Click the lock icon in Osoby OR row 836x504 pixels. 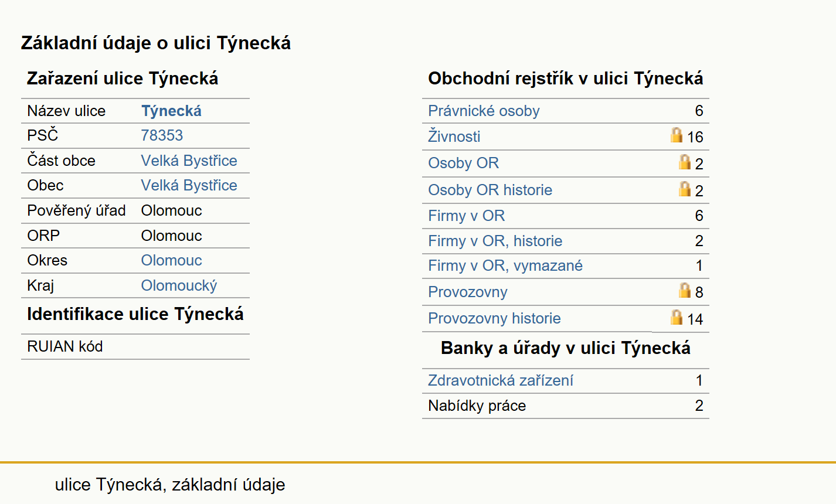tap(685, 162)
